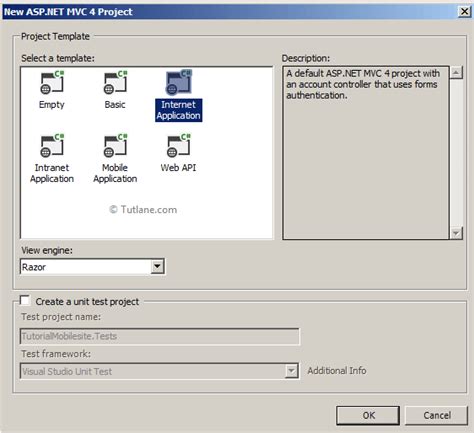Select the Empty project template icon
Viewport: 474px width, 433px height.
[52, 82]
